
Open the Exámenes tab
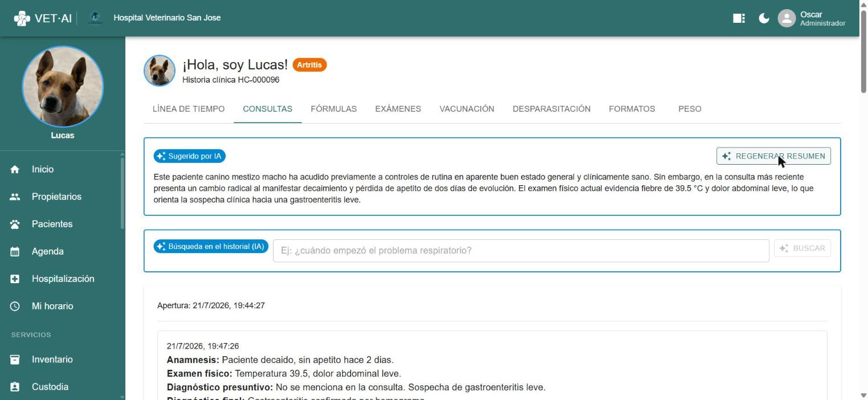coord(398,109)
